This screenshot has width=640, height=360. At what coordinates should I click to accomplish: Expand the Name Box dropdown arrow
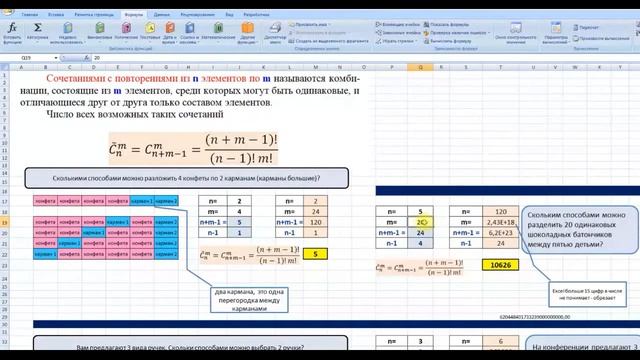coord(56,58)
